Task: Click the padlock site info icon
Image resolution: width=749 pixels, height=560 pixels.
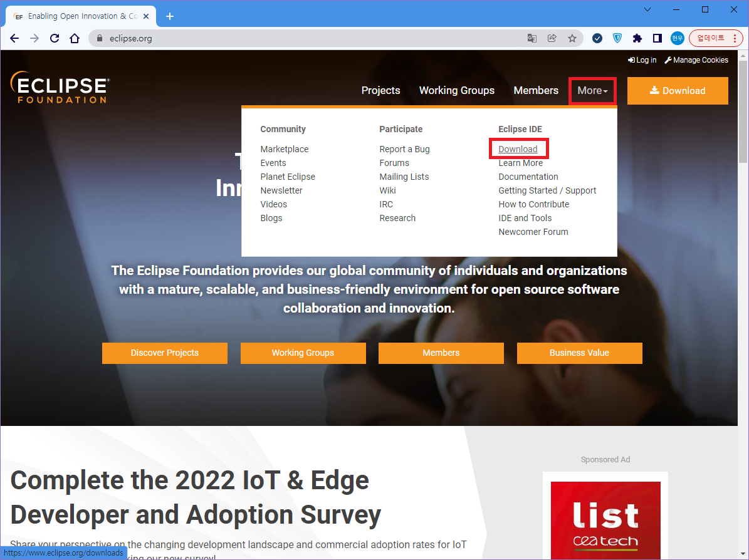Action: click(x=100, y=38)
